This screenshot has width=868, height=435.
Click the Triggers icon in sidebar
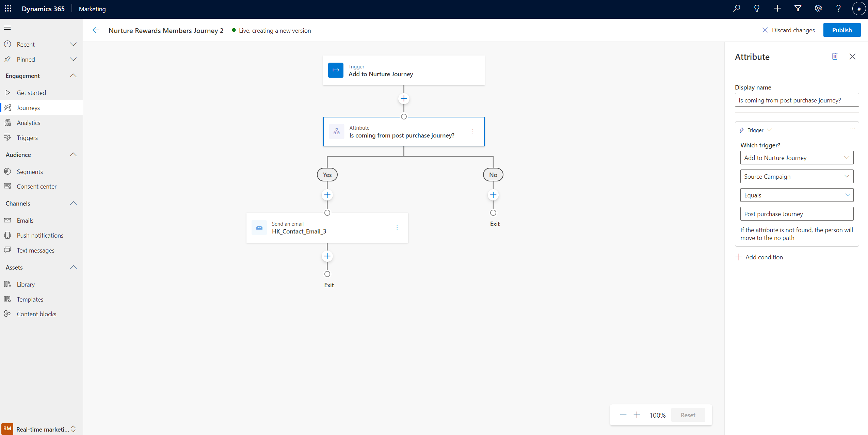[8, 137]
